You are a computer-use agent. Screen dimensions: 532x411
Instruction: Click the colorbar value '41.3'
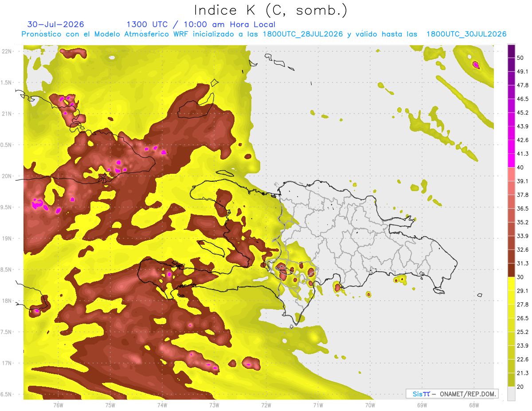click(x=522, y=154)
